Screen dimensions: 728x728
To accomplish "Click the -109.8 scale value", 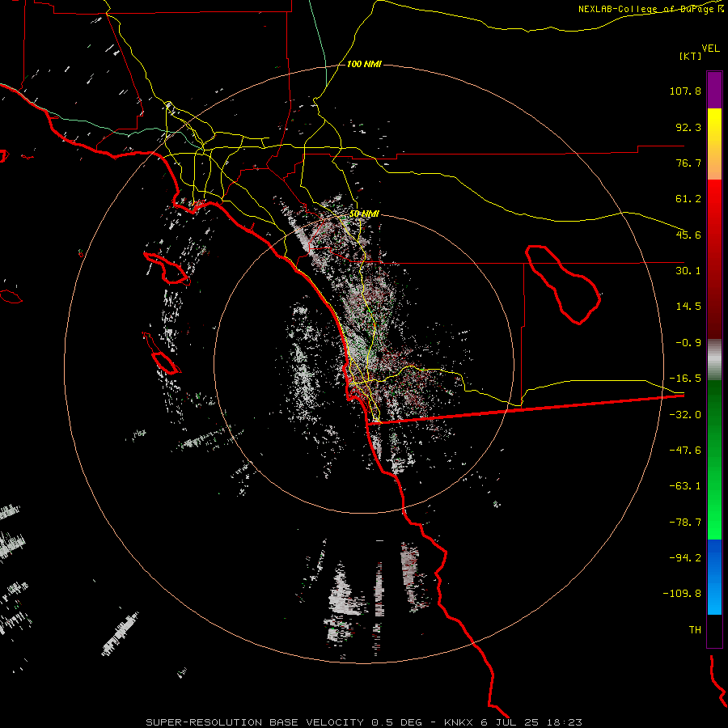I will point(682,594).
